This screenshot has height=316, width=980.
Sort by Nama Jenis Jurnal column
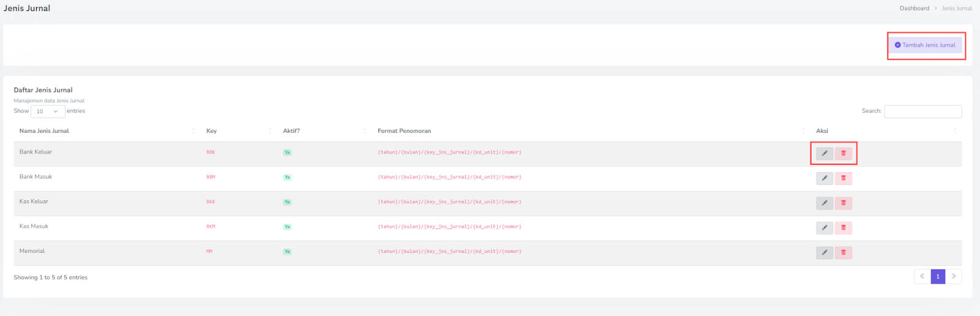(x=44, y=131)
